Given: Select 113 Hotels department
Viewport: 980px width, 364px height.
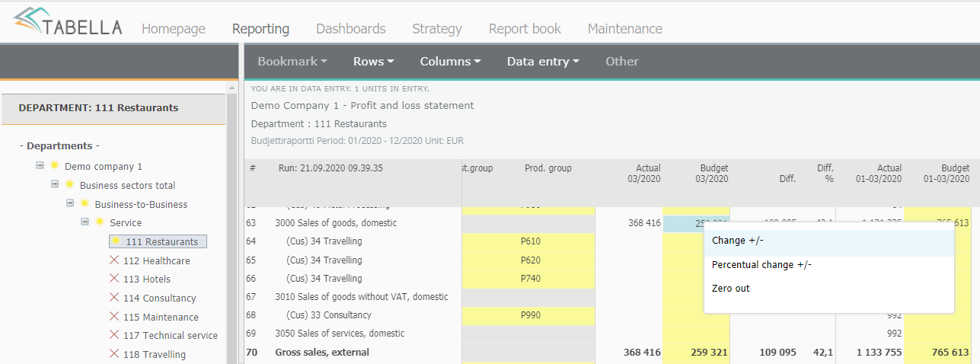Looking at the screenshot, I should pos(146,279).
